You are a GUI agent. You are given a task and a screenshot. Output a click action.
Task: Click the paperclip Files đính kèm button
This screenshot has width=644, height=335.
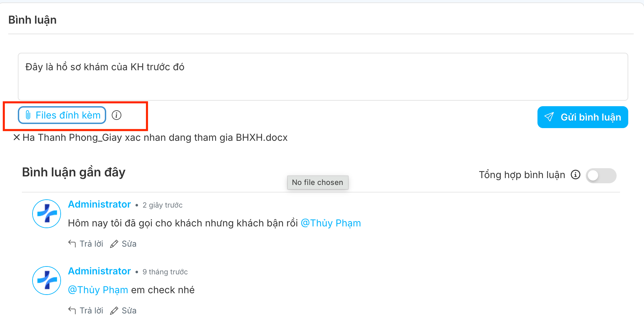point(62,115)
